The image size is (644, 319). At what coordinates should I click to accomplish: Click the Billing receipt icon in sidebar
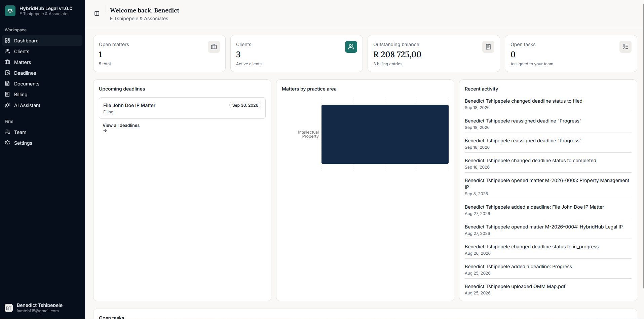point(7,94)
